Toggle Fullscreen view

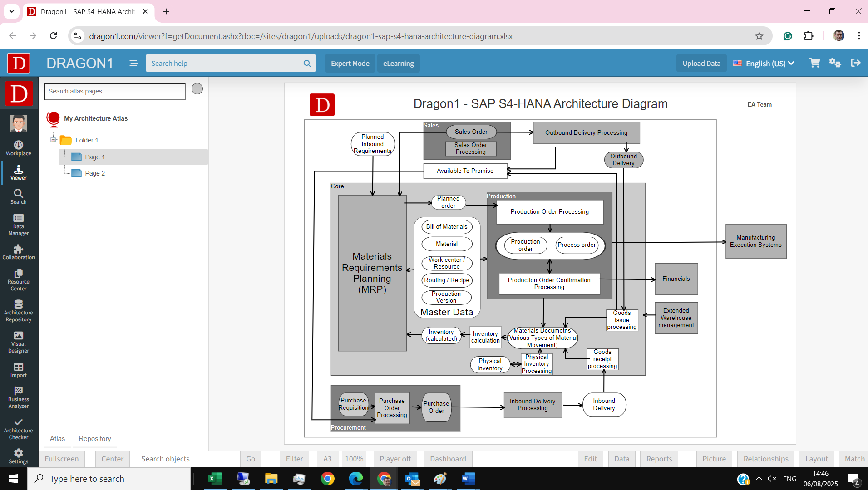point(62,459)
